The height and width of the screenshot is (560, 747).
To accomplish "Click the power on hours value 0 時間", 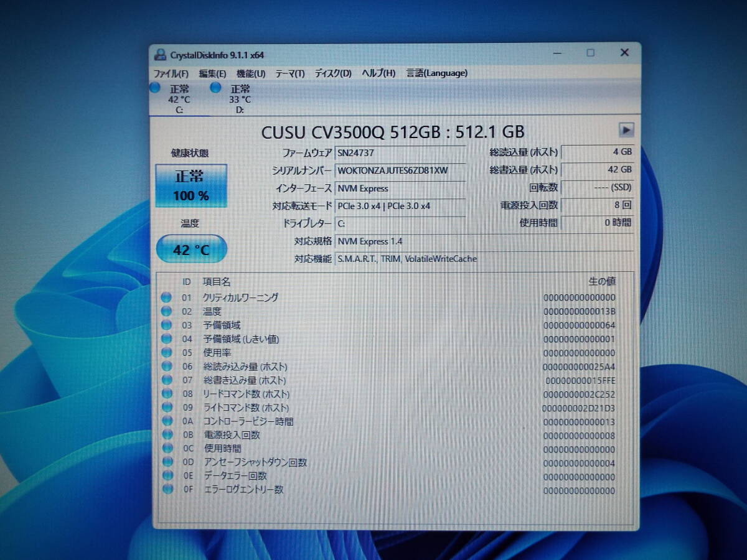I will pos(598,222).
